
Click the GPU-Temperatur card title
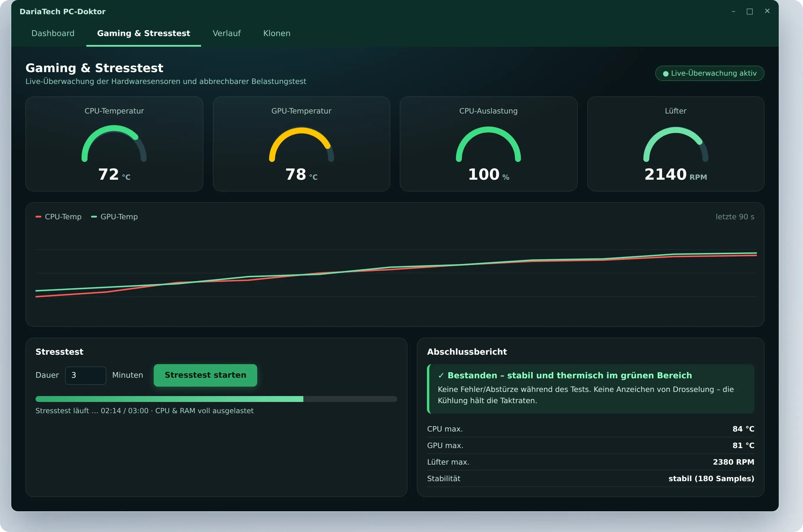pyautogui.click(x=301, y=111)
